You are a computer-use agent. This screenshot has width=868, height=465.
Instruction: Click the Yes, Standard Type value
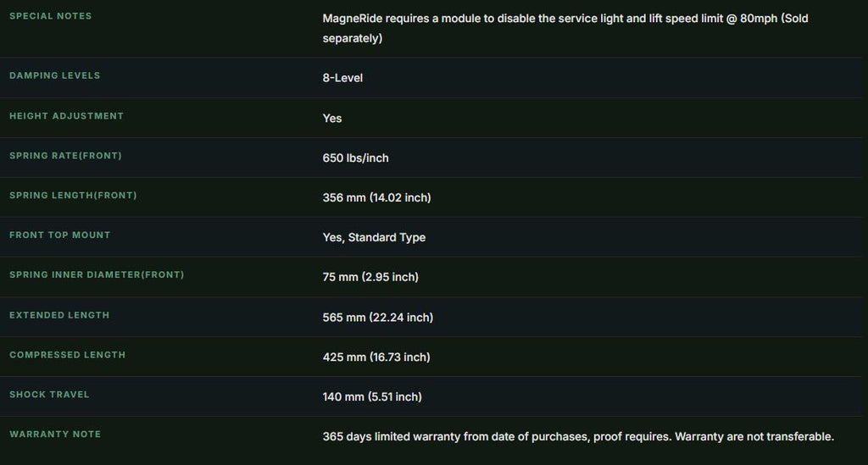tap(374, 237)
